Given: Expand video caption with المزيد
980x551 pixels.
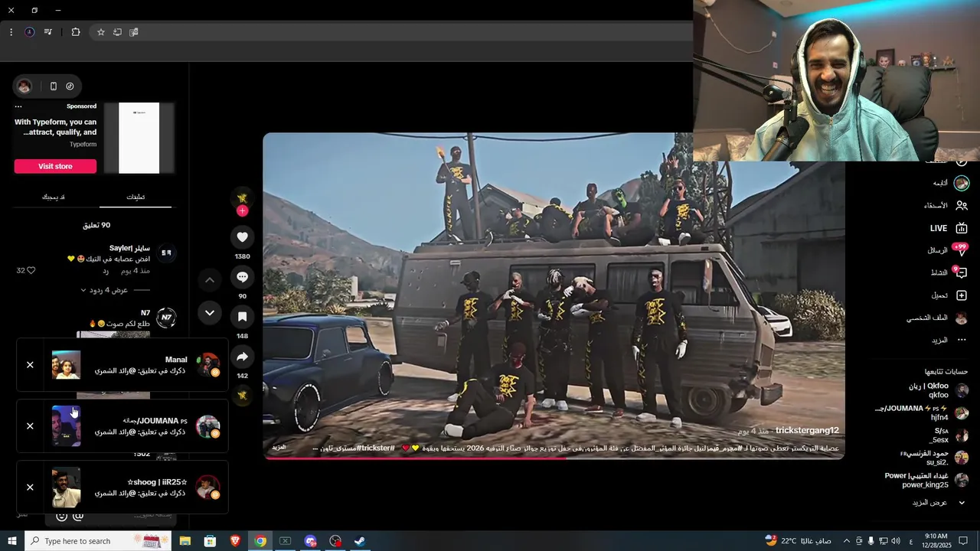Looking at the screenshot, I should [x=279, y=447].
